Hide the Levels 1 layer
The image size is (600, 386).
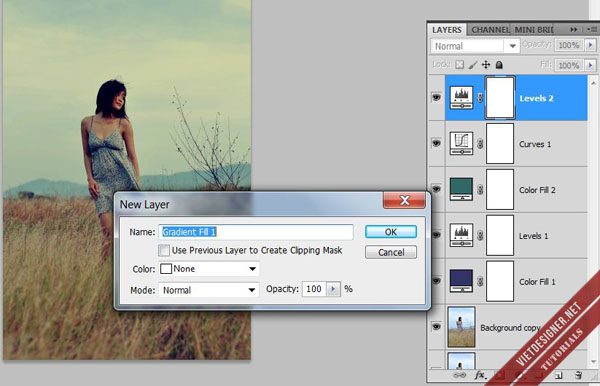436,235
